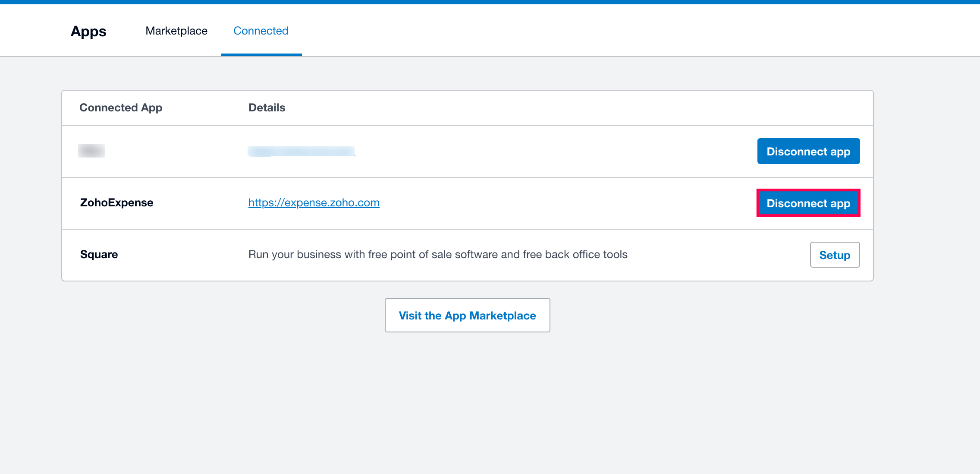Disconnect the ZohoExpense app
The width and height of the screenshot is (980, 474).
(808, 203)
